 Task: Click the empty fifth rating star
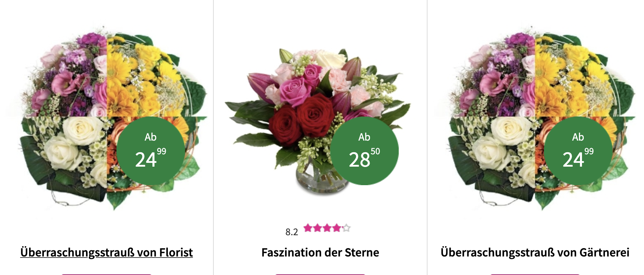(x=346, y=228)
